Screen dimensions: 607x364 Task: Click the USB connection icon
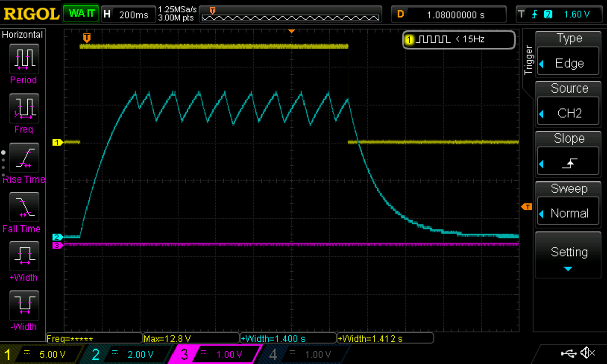[570, 352]
